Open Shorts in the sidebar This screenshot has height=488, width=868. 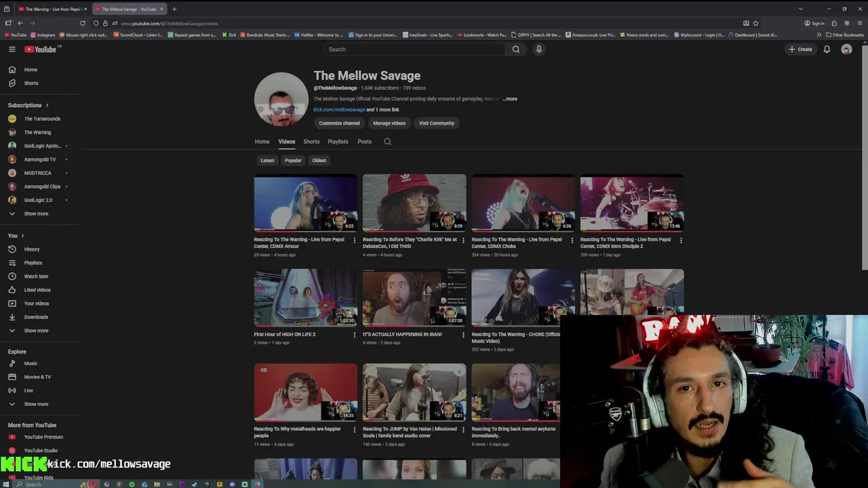pyautogui.click(x=31, y=83)
